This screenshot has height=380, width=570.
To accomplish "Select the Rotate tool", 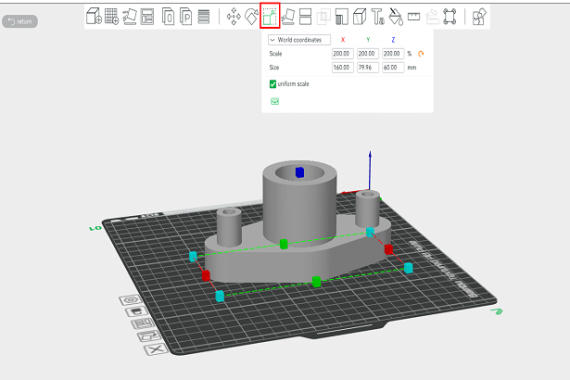I will pos(251,16).
